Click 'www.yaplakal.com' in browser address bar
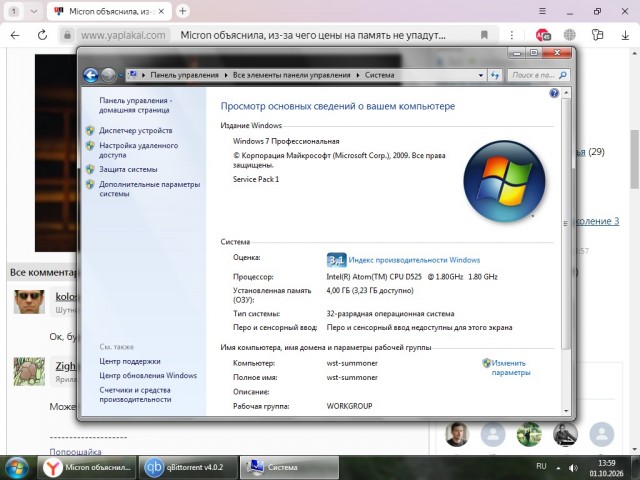The height and width of the screenshot is (480, 640). pyautogui.click(x=123, y=36)
